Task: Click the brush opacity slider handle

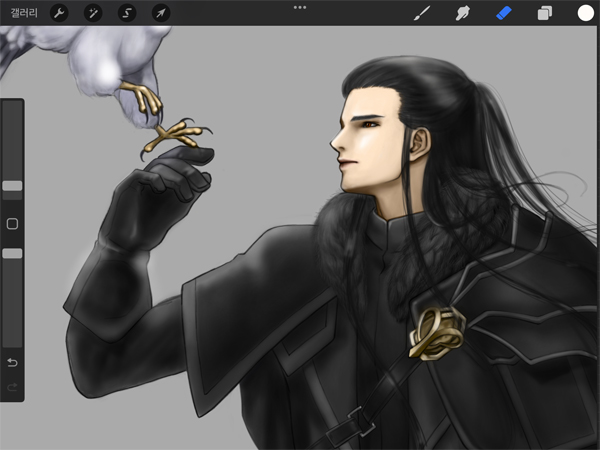Action: point(12,253)
